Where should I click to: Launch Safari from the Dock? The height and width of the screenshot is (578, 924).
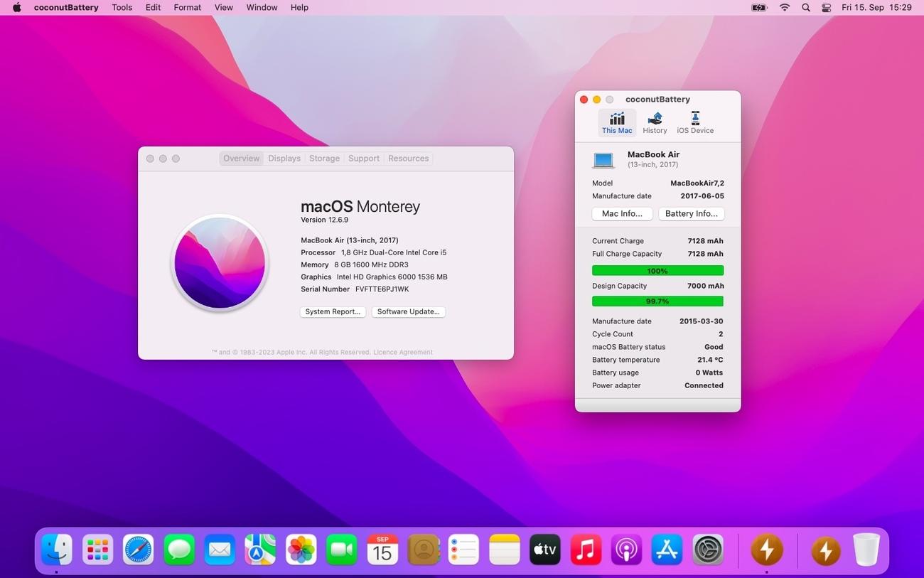click(138, 550)
